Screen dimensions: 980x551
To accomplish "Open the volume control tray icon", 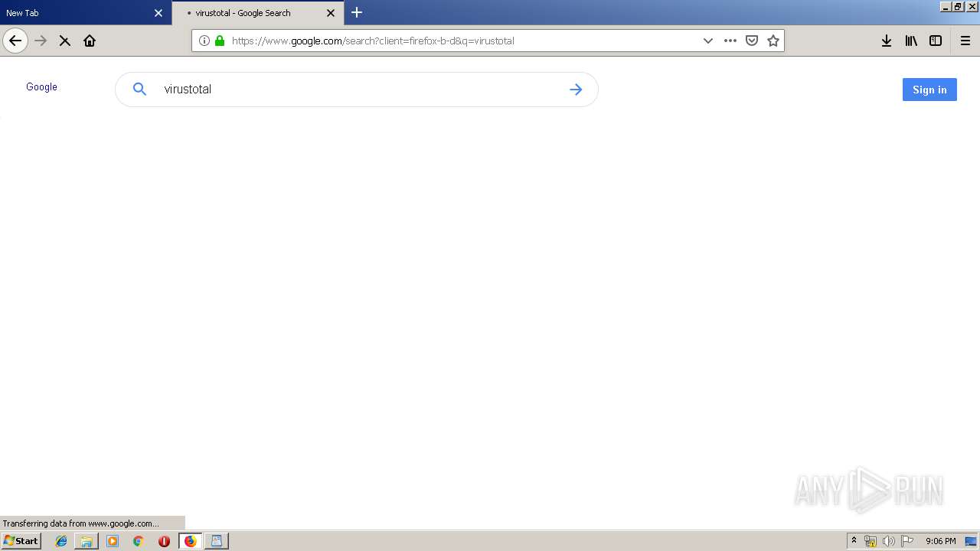I will click(889, 541).
